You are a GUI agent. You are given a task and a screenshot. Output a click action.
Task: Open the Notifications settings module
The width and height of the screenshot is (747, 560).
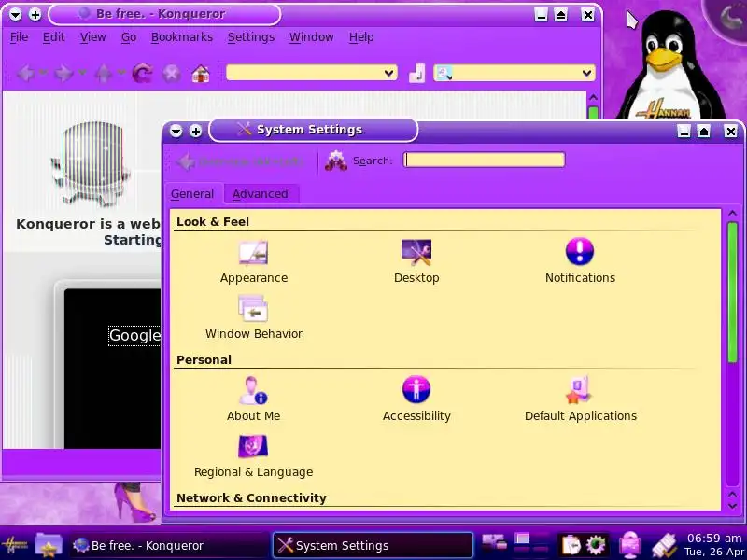(580, 262)
